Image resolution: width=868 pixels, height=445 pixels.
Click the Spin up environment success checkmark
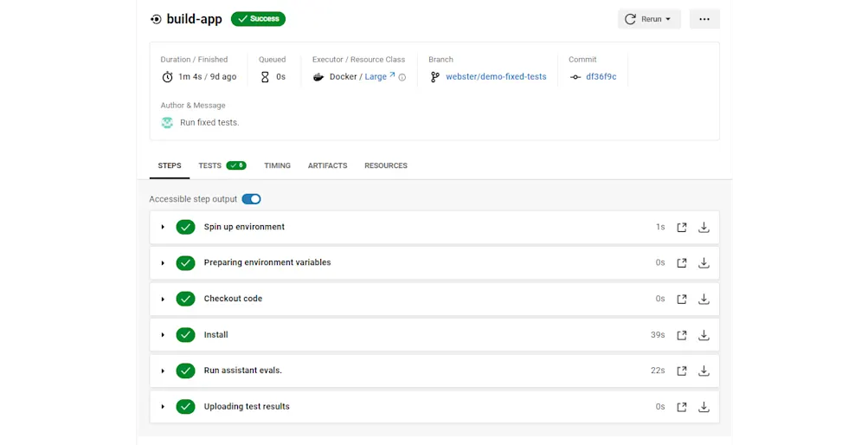[185, 227]
